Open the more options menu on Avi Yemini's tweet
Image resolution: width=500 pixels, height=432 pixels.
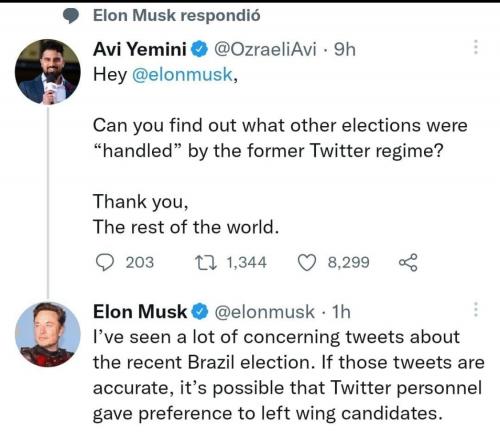point(476,47)
